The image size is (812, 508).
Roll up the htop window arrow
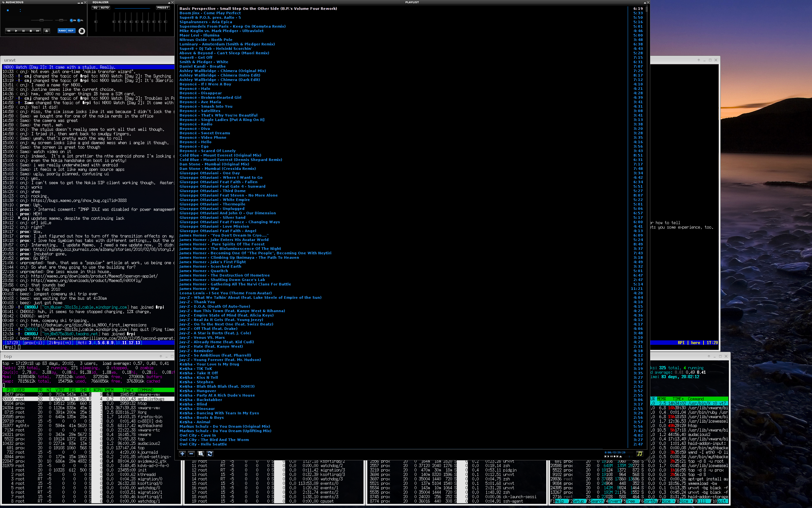(x=709, y=356)
